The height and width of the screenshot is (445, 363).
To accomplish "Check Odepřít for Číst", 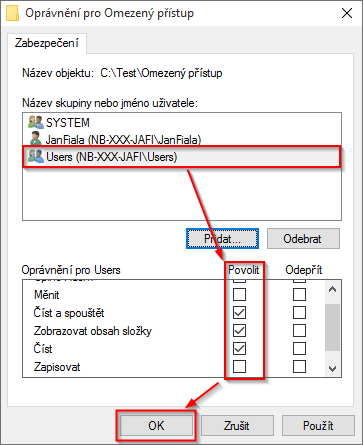I will (x=299, y=349).
